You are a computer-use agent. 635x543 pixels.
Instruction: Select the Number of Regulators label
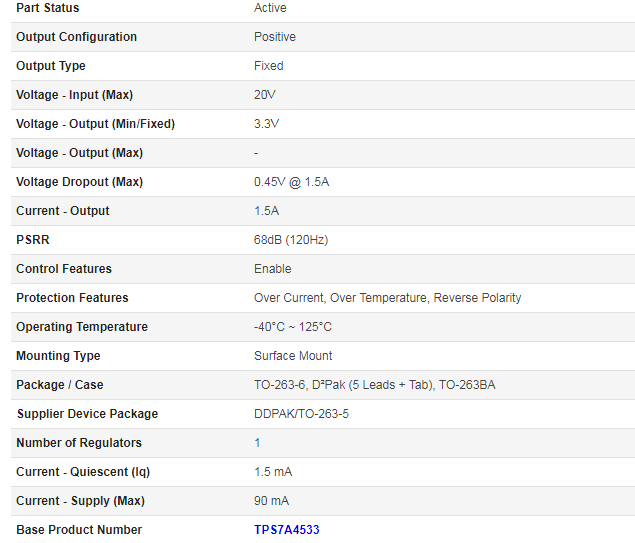pos(79,443)
